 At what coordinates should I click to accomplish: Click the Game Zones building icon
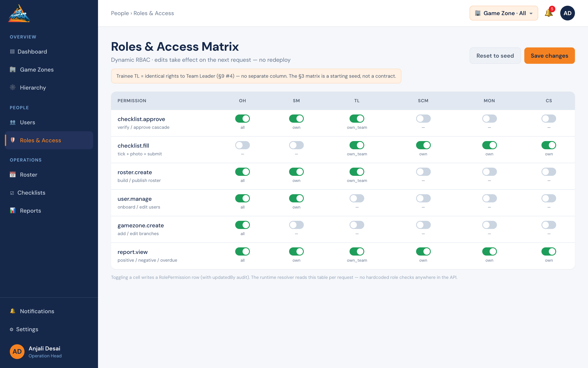click(x=13, y=70)
